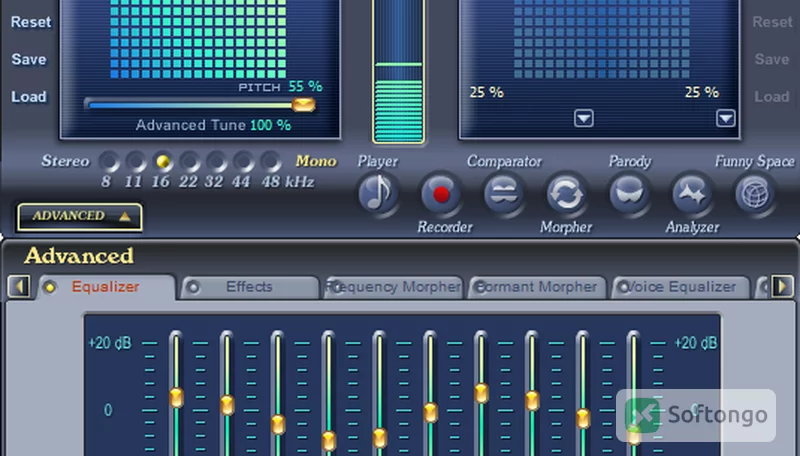
Task: Switch to the Voice Equalizer tab
Action: 680,287
